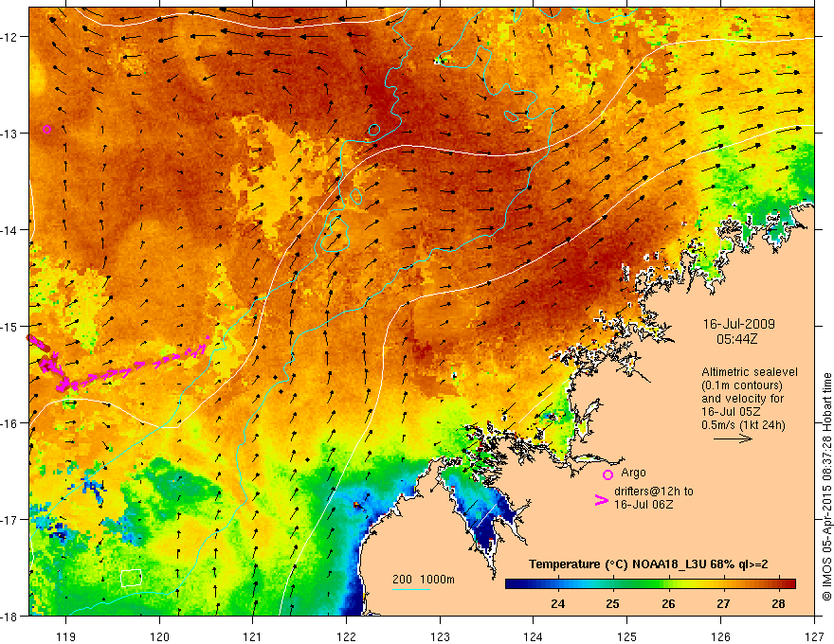Click the colorbar tick label '24'
834x644 pixels.
coord(558,603)
